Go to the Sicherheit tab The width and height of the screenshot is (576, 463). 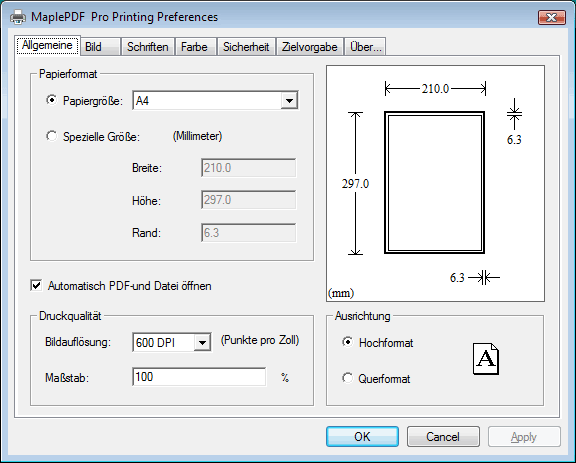(246, 47)
